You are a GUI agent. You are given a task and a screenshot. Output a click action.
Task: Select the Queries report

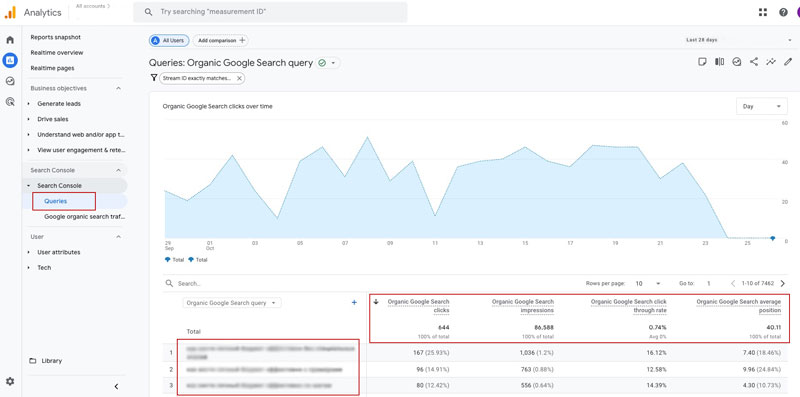click(x=56, y=201)
